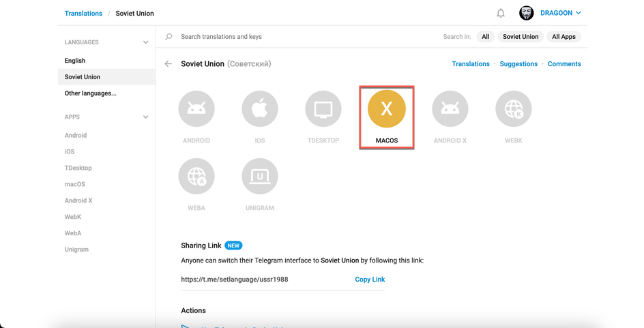Select the Android app icon
The image size is (644, 328).
tap(196, 109)
